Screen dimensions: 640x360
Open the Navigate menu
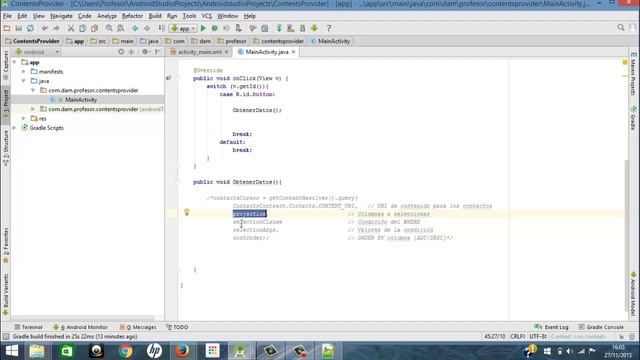point(61,16)
